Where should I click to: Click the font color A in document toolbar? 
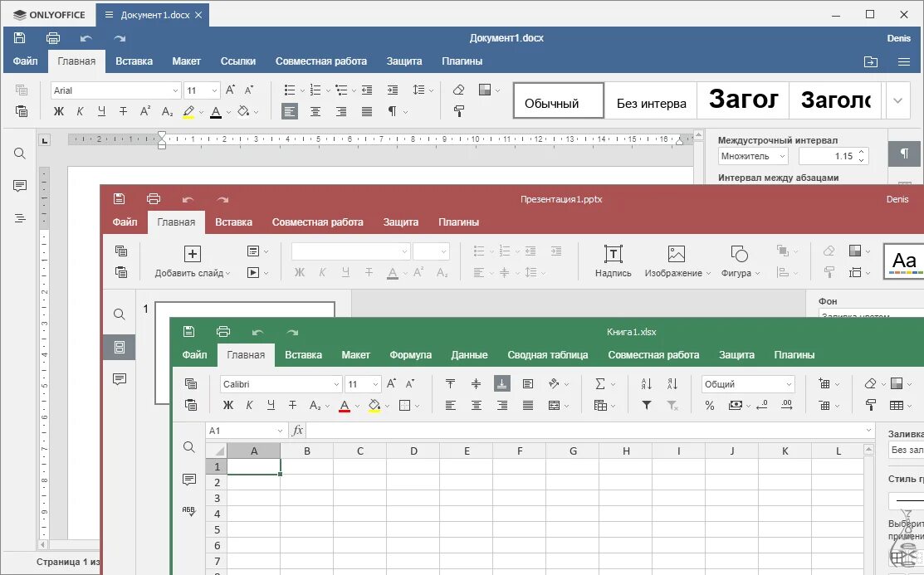coord(216,111)
